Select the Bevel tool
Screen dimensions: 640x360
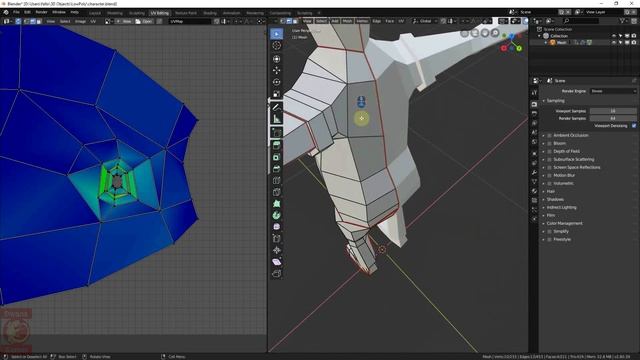(277, 169)
